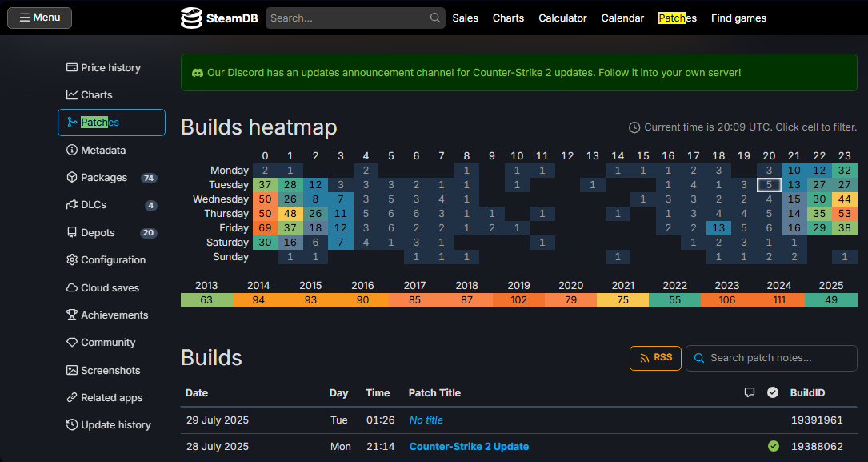Click the Configuration gear icon

(x=72, y=259)
